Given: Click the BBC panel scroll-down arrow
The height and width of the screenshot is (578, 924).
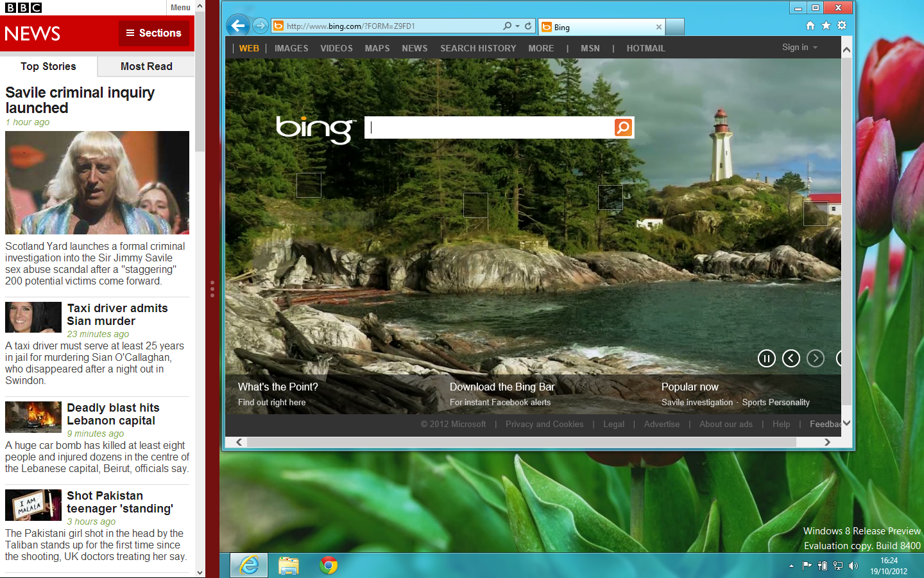Looking at the screenshot, I should pos(200,572).
